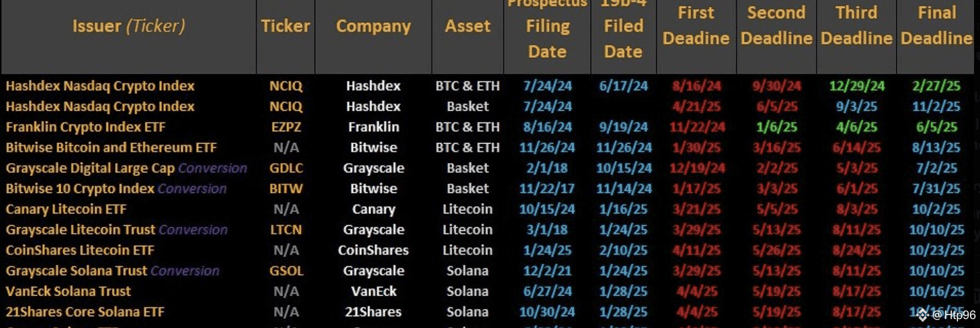Click the GDLC ticker cell
Viewport: 980px width, 328px height.
(x=286, y=168)
